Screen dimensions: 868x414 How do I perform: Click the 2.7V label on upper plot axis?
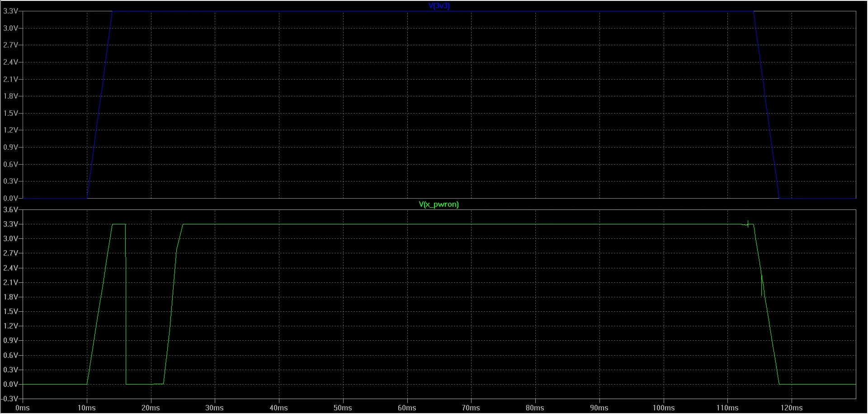(10, 45)
